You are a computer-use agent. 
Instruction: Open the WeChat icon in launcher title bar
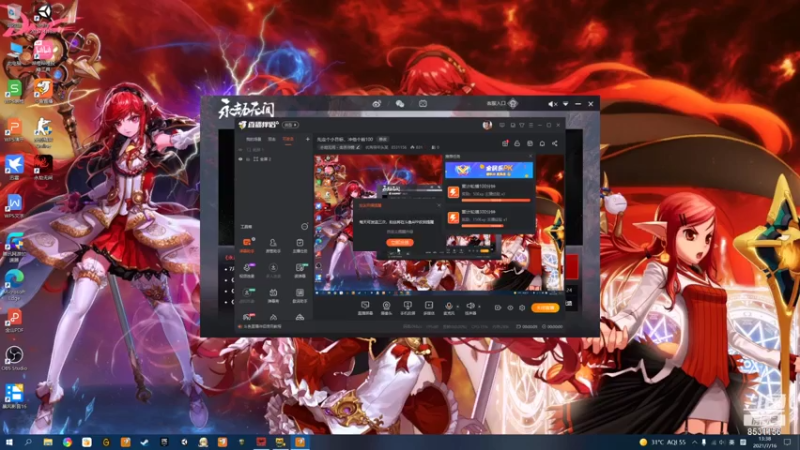coord(399,104)
